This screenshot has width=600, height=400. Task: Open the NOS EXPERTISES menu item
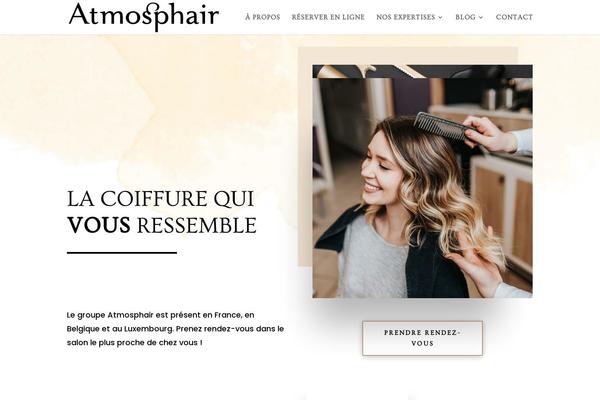(406, 17)
